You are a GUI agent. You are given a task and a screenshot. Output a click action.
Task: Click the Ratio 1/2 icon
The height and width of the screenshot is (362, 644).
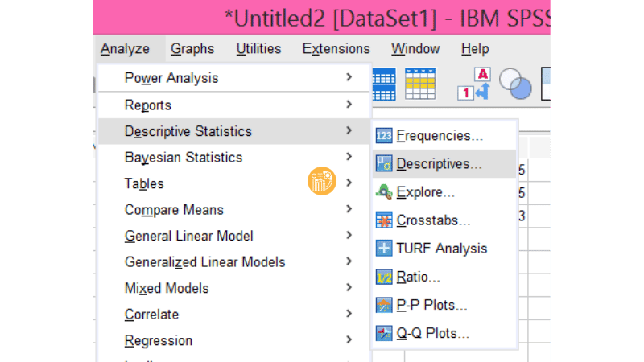(384, 277)
